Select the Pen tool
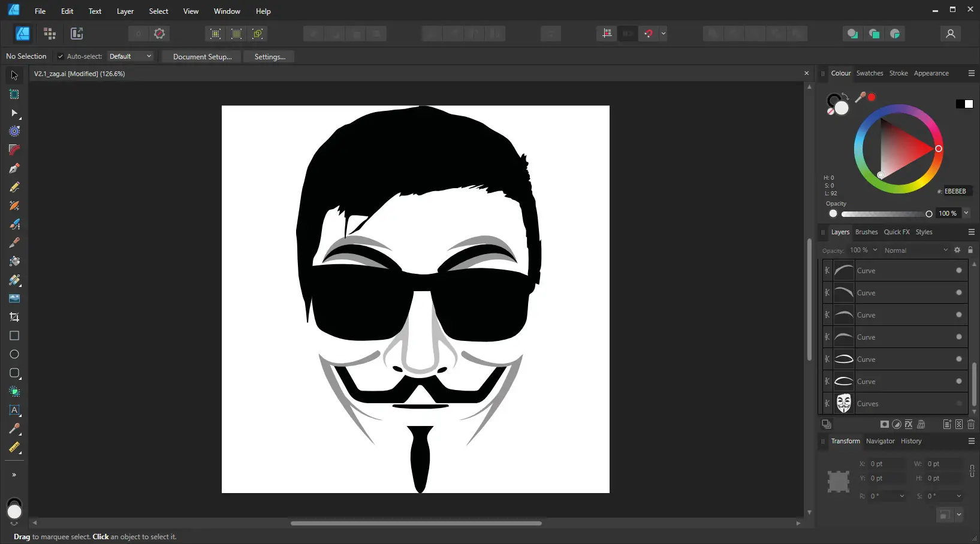Viewport: 980px width, 544px height. [x=14, y=168]
